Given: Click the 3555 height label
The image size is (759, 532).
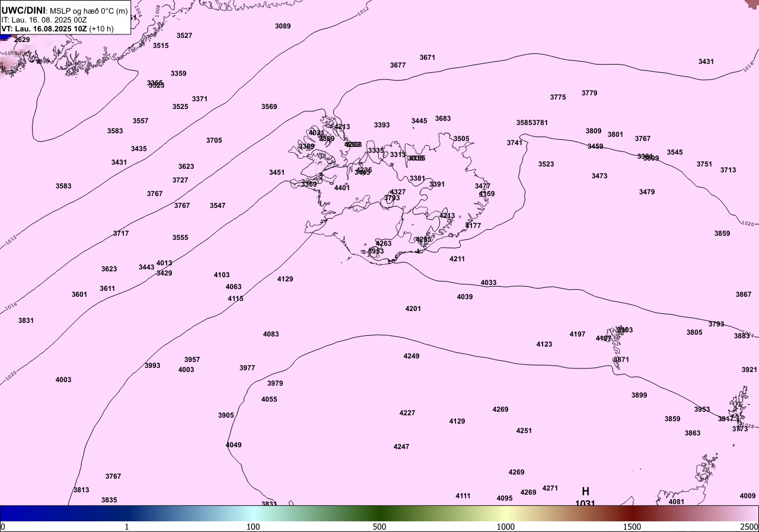Looking at the screenshot, I should point(180,238).
